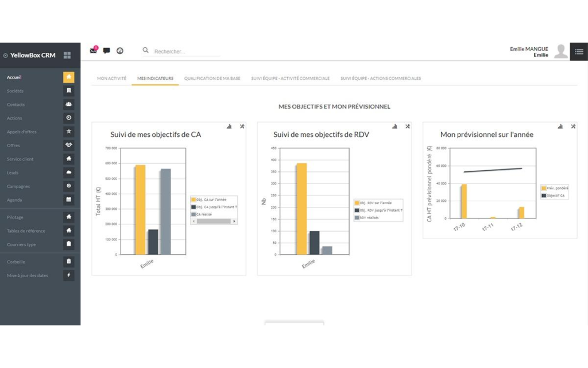Click the gray CA réalisé bar

point(166,212)
